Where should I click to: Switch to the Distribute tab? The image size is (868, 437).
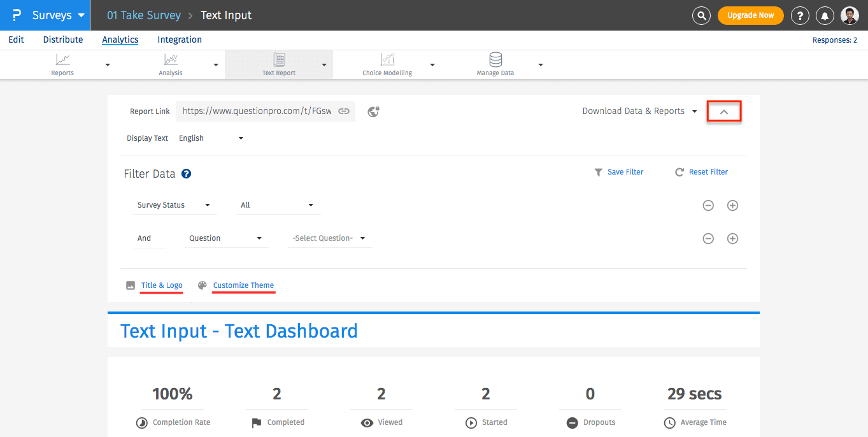[x=63, y=39]
